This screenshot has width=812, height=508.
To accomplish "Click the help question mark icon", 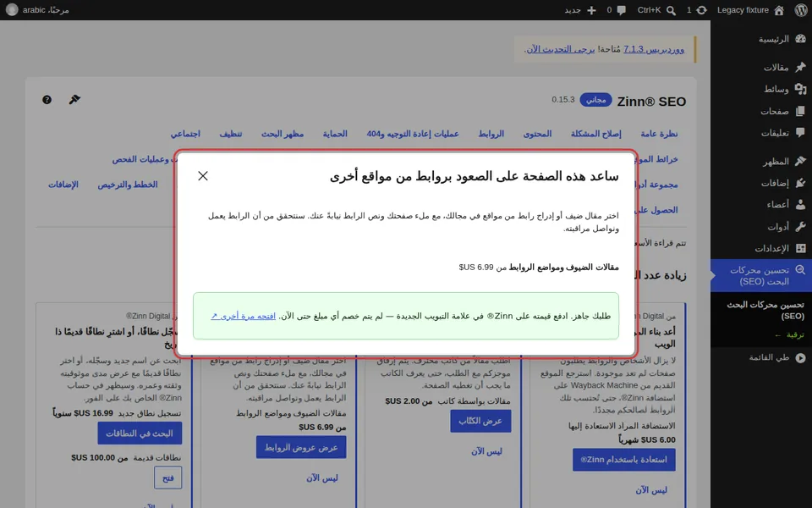I will pos(47,100).
